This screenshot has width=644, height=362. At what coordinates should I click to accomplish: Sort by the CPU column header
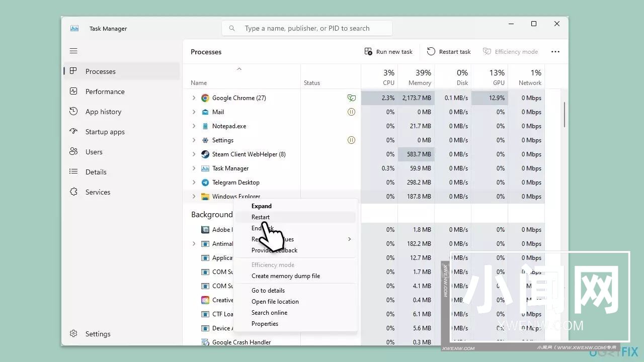pos(379,76)
